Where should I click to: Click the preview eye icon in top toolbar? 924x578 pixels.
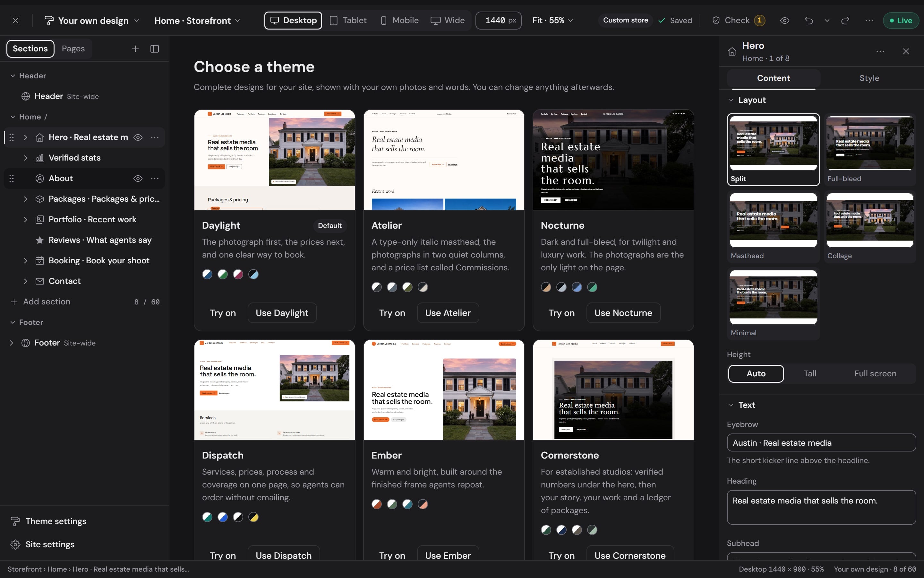pyautogui.click(x=785, y=20)
